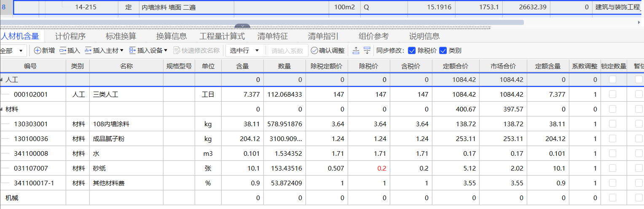Check 锁定数量 for 水 row
The width and height of the screenshot is (644, 209).
[612, 153]
